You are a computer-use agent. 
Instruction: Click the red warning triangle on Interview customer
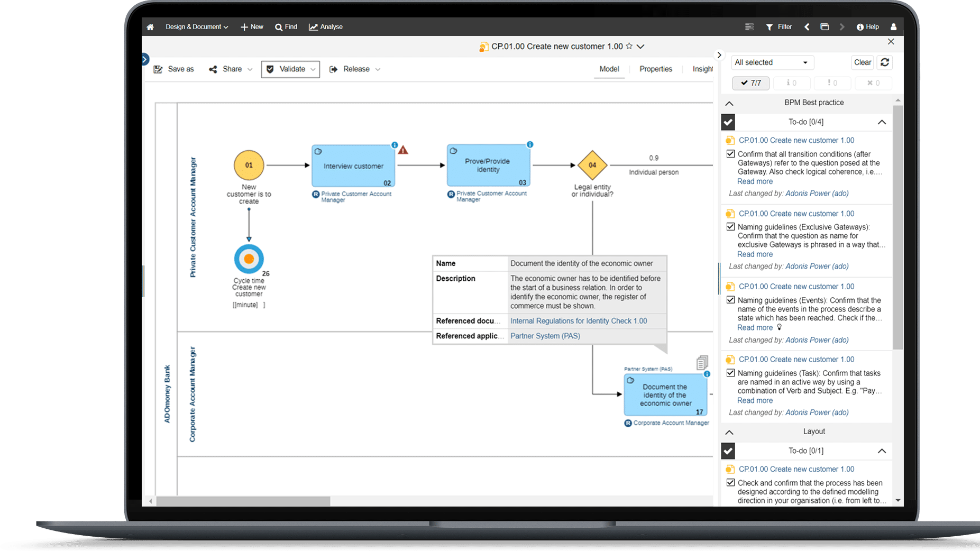pyautogui.click(x=403, y=150)
